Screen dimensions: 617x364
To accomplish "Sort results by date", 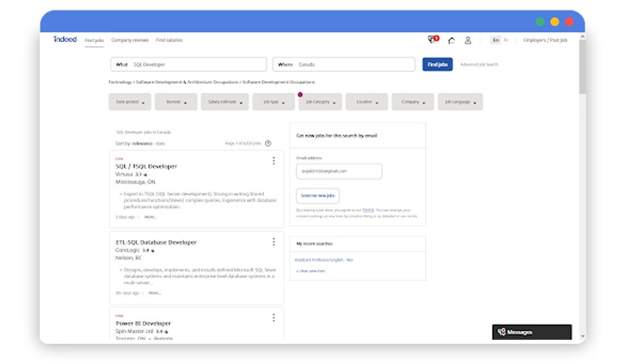I will pyautogui.click(x=160, y=143).
